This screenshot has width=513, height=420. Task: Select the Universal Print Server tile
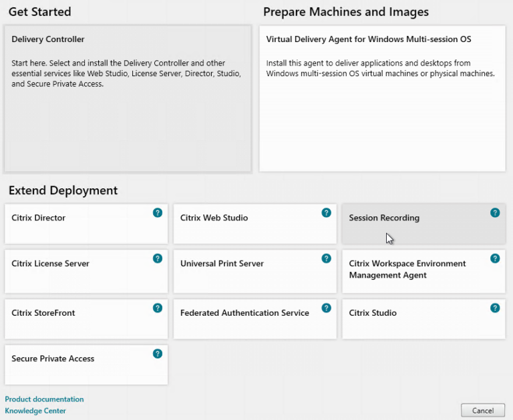(x=247, y=272)
